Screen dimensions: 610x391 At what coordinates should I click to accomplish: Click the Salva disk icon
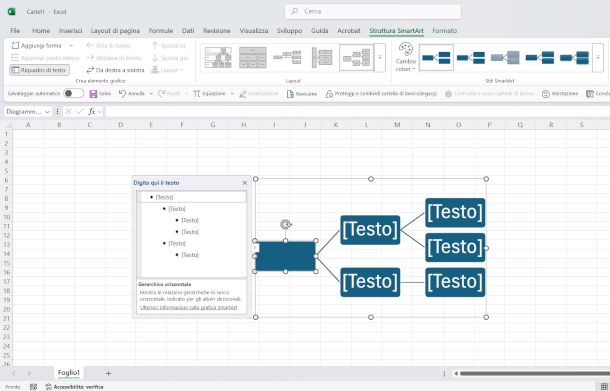(x=93, y=94)
